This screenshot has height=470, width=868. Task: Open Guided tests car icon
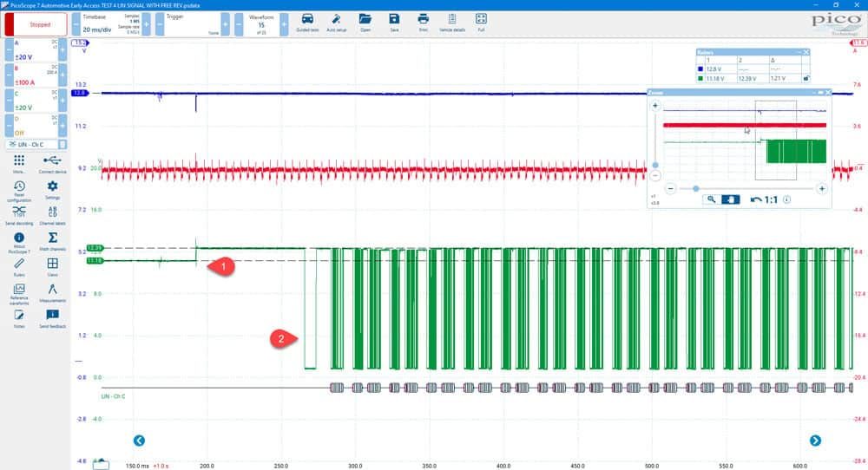307,23
